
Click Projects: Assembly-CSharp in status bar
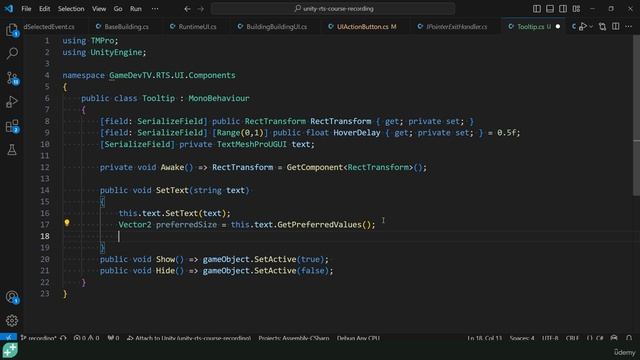pyautogui.click(x=294, y=338)
